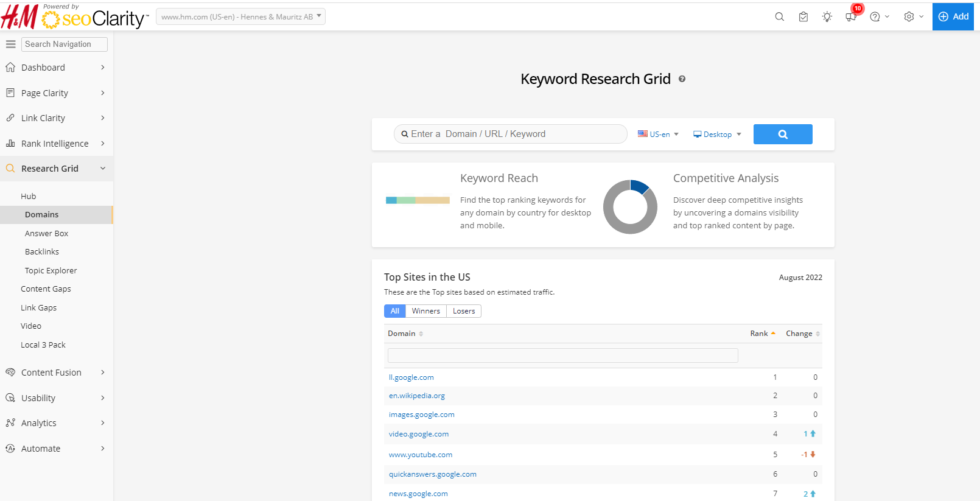Image resolution: width=980 pixels, height=501 pixels.
Task: Open the US-en country dropdown
Action: (x=658, y=135)
